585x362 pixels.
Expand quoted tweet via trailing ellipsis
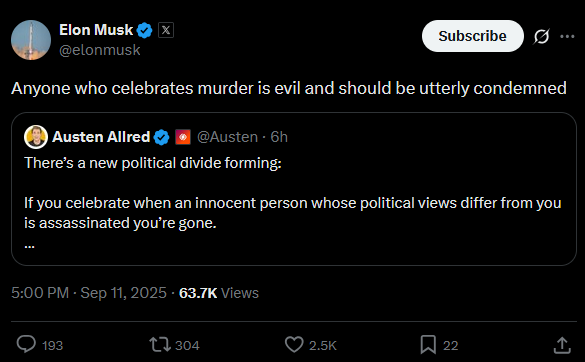pyautogui.click(x=29, y=246)
